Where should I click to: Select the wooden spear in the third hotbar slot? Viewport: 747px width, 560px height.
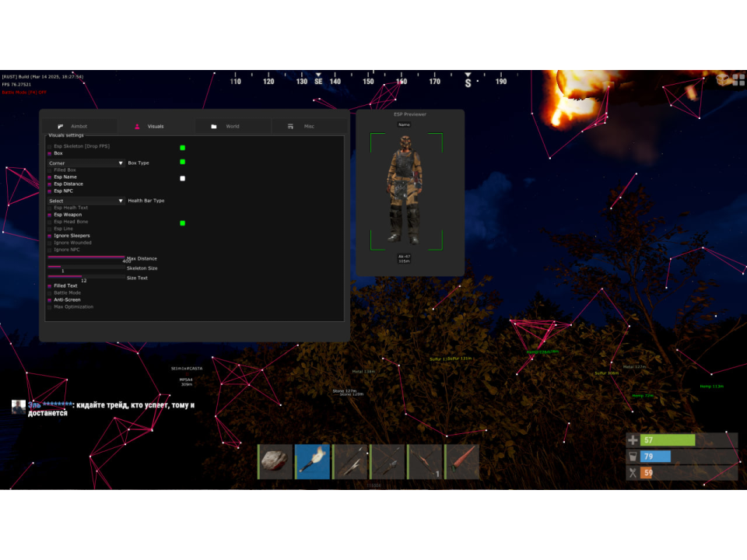[x=349, y=461]
